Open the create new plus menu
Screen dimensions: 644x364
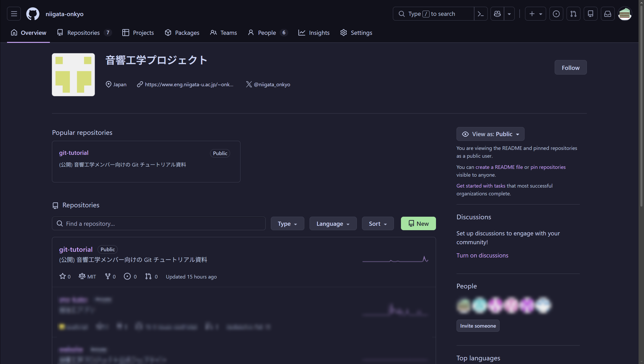535,14
